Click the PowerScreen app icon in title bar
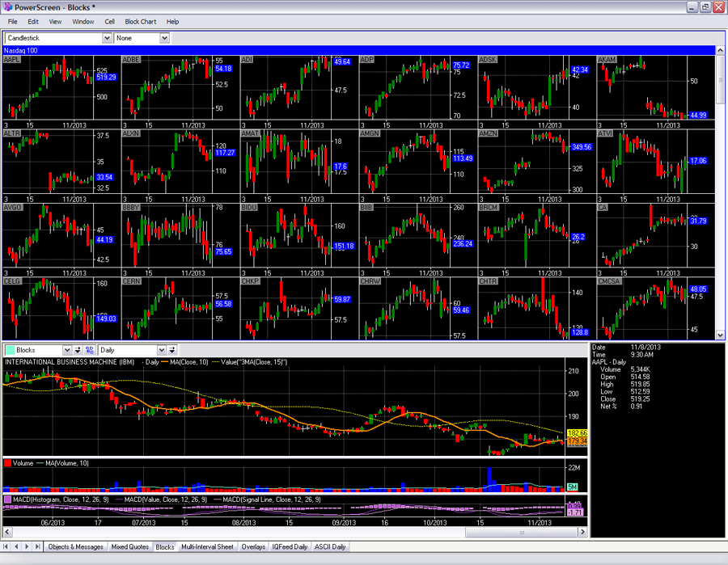Screen dimensions: 728x565 7,6
